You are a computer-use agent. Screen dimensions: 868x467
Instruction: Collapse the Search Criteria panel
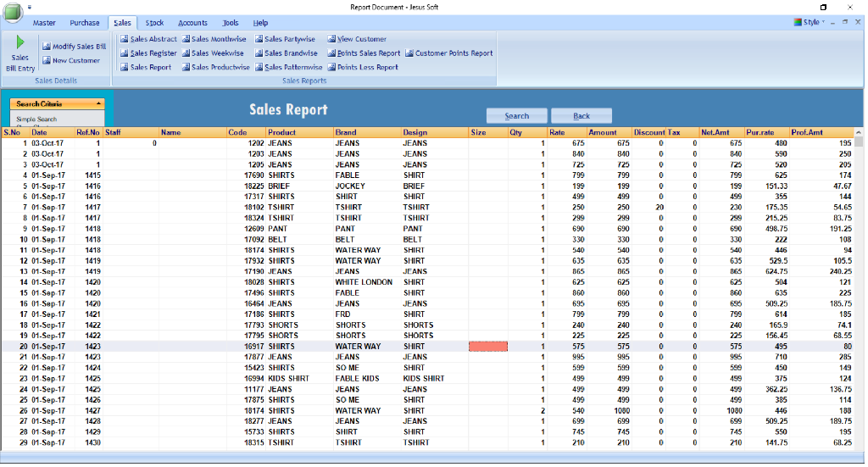99,103
